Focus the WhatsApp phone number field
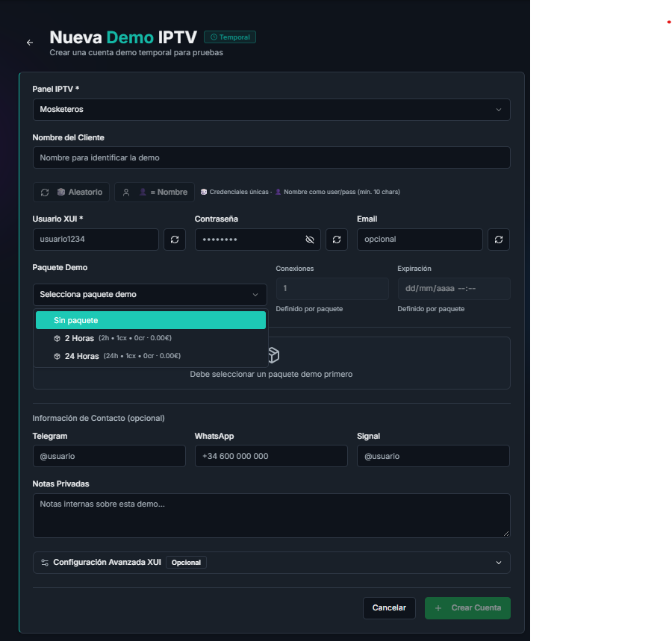Image resolution: width=672 pixels, height=641 pixels. (x=271, y=456)
